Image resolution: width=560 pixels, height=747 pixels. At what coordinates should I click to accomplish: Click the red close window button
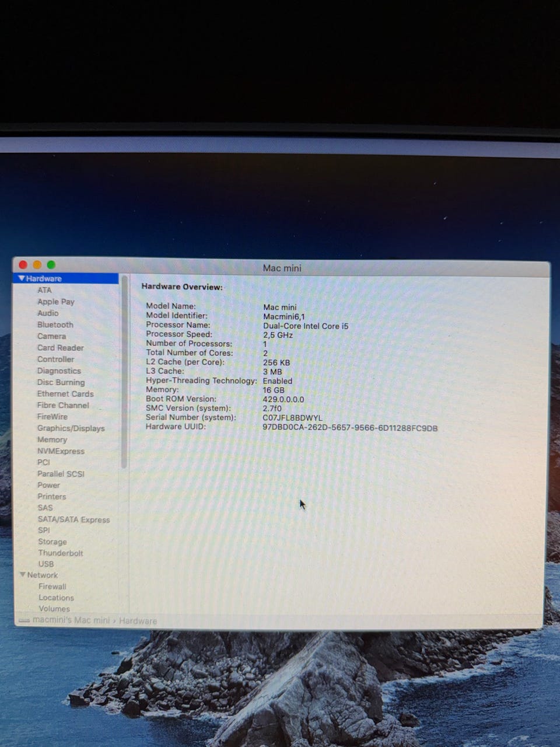point(23,265)
